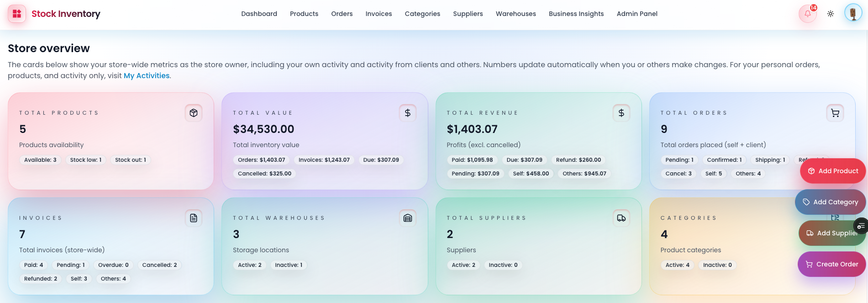Open the Products navigation menu item
This screenshot has height=303, width=868.
(304, 14)
